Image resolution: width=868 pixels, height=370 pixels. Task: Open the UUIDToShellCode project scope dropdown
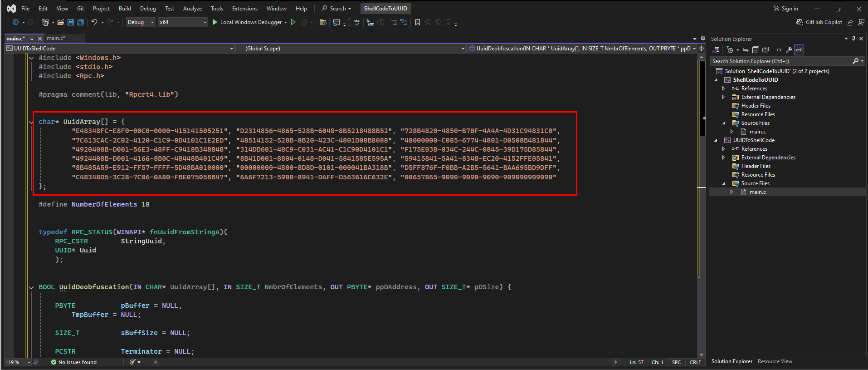(x=120, y=49)
